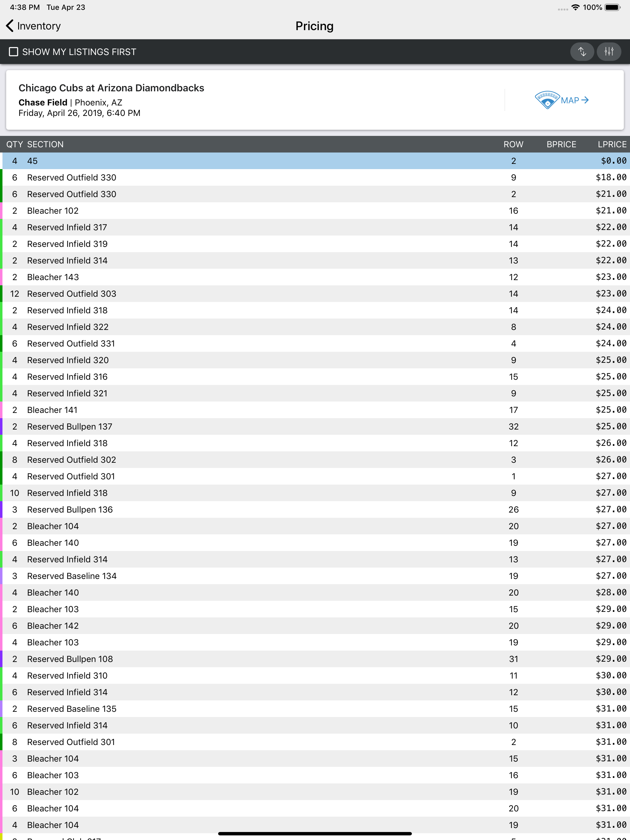The image size is (630, 840).
Task: Select Reserved Outfield 331 listing
Action: (x=315, y=344)
